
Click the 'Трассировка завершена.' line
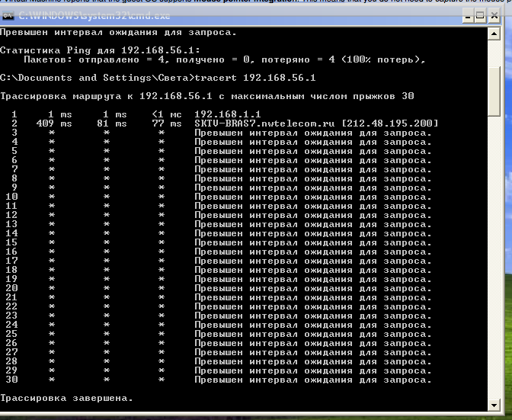coord(66,398)
